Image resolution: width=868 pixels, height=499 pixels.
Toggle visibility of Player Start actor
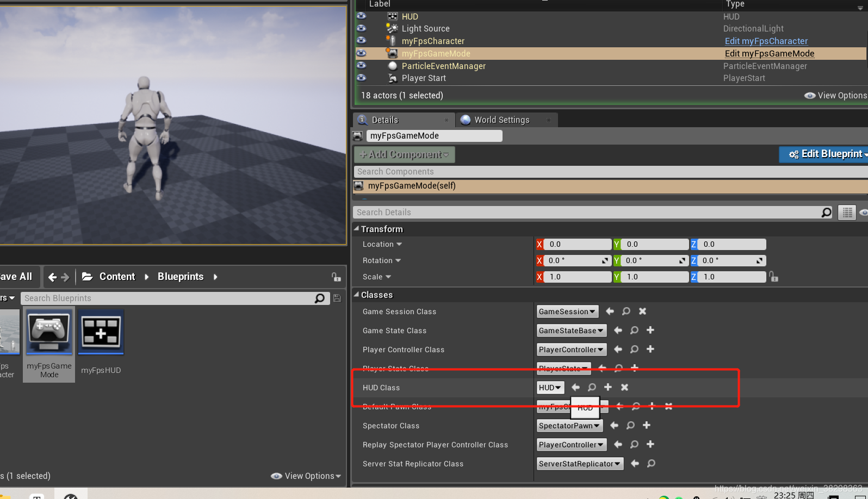tap(361, 78)
